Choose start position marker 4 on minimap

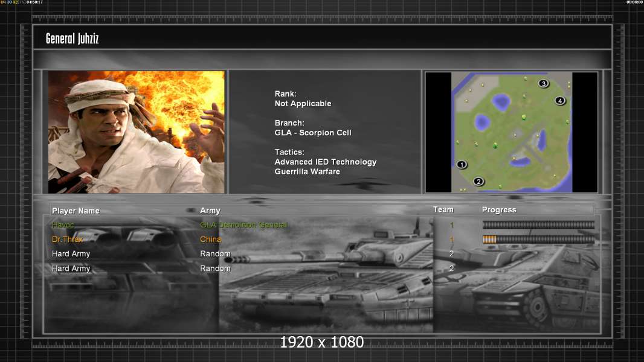pyautogui.click(x=560, y=101)
